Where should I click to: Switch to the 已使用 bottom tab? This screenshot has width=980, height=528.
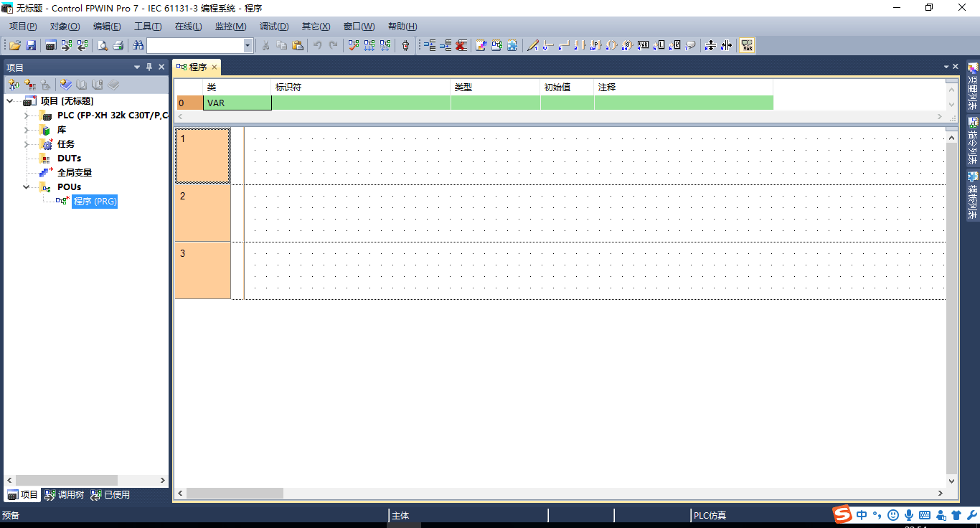(x=110, y=495)
